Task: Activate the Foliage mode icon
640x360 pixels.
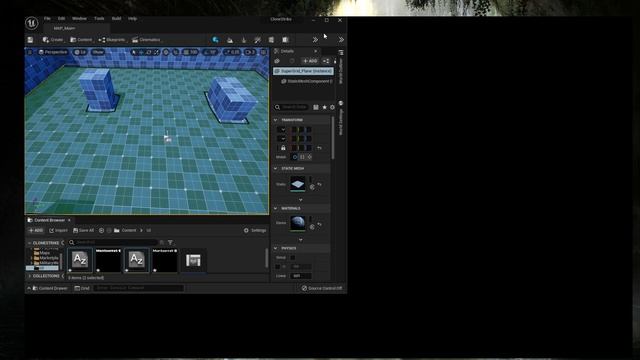Action: (x=244, y=40)
